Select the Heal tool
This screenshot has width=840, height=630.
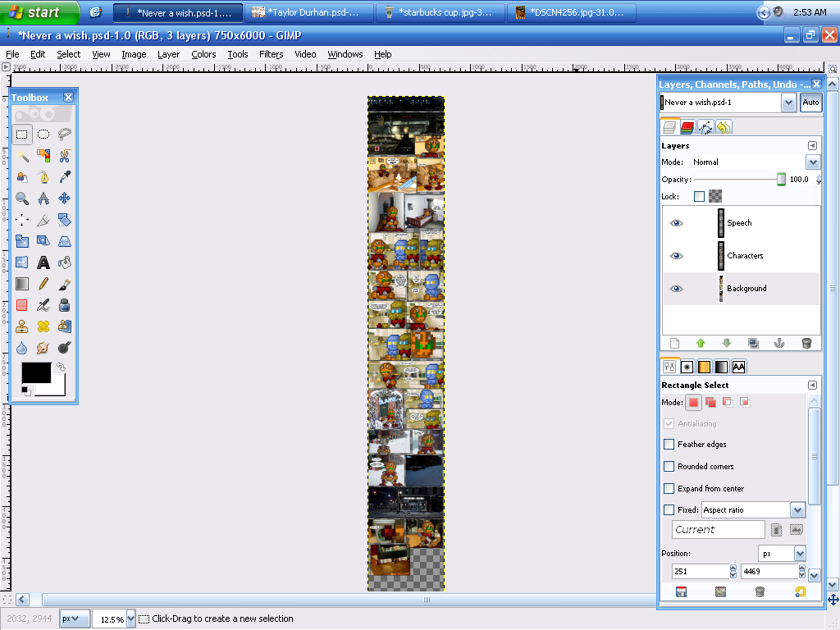(43, 326)
